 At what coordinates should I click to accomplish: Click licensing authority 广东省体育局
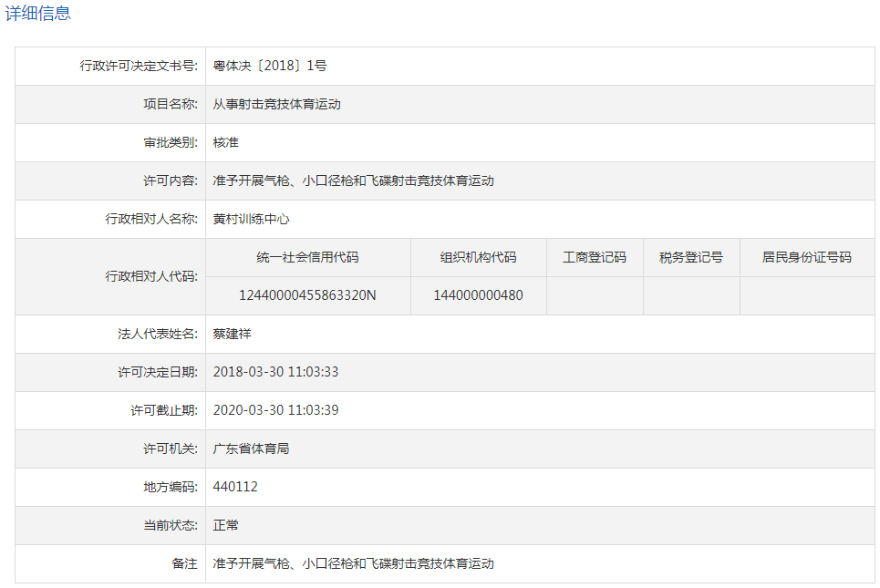click(x=251, y=449)
